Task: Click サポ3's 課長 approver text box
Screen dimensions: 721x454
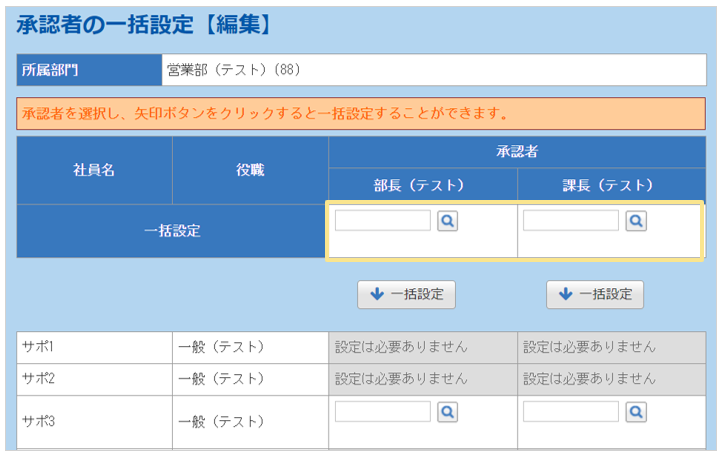Action: (x=571, y=412)
